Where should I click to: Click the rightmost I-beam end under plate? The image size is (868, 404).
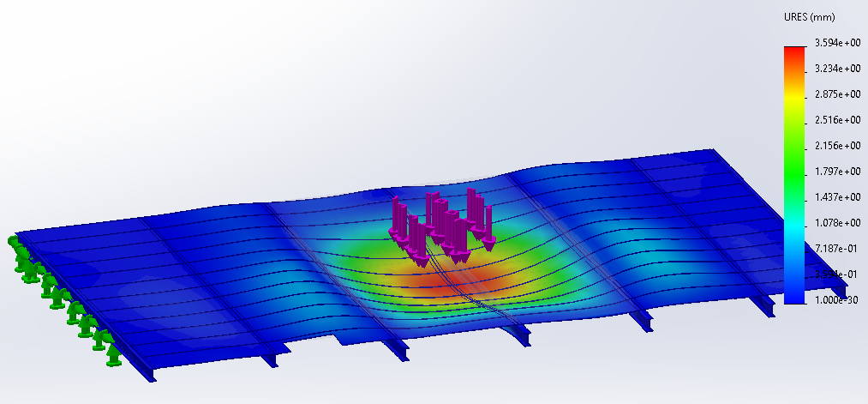(x=761, y=305)
